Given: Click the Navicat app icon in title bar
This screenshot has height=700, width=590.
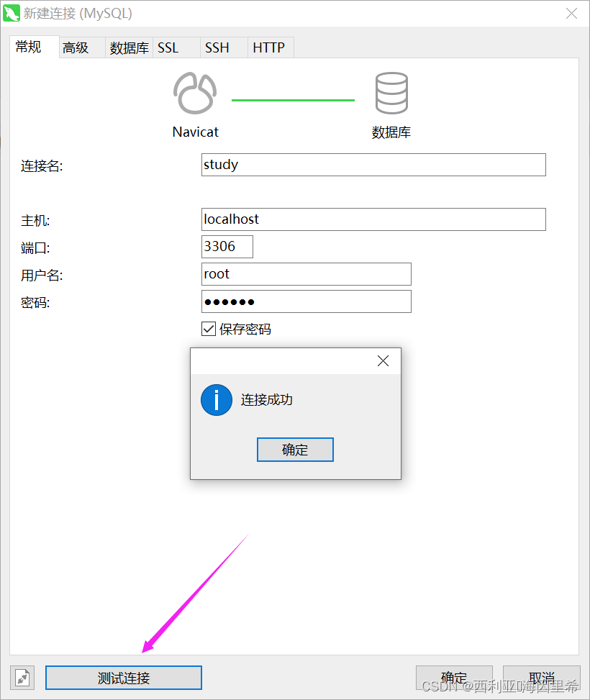Looking at the screenshot, I should [x=12, y=13].
